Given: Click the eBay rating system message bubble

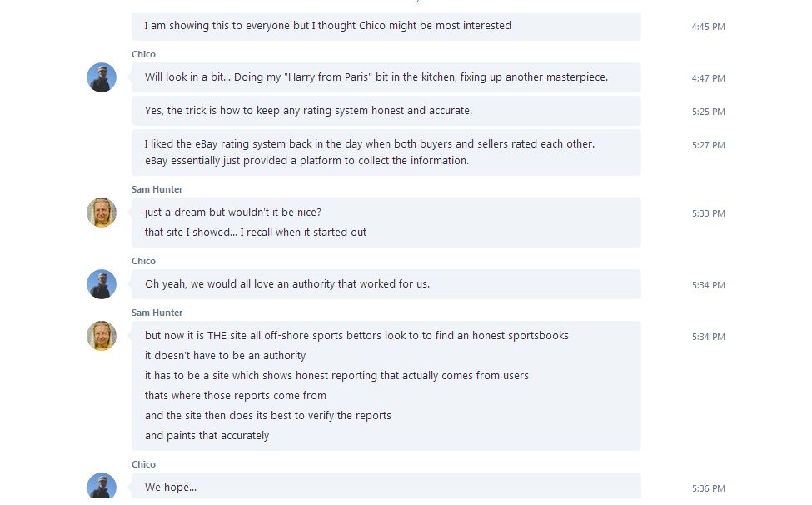Looking at the screenshot, I should (x=369, y=152).
